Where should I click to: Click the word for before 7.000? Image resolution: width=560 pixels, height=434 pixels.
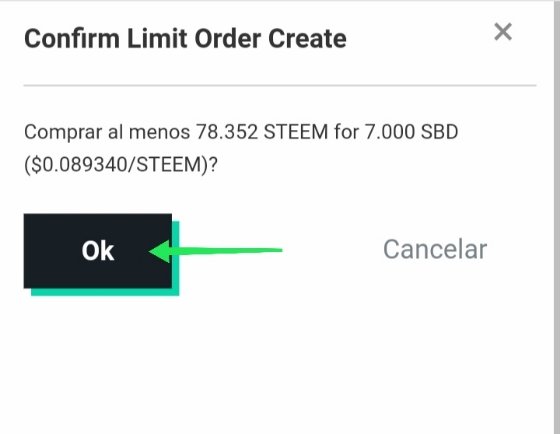346,132
